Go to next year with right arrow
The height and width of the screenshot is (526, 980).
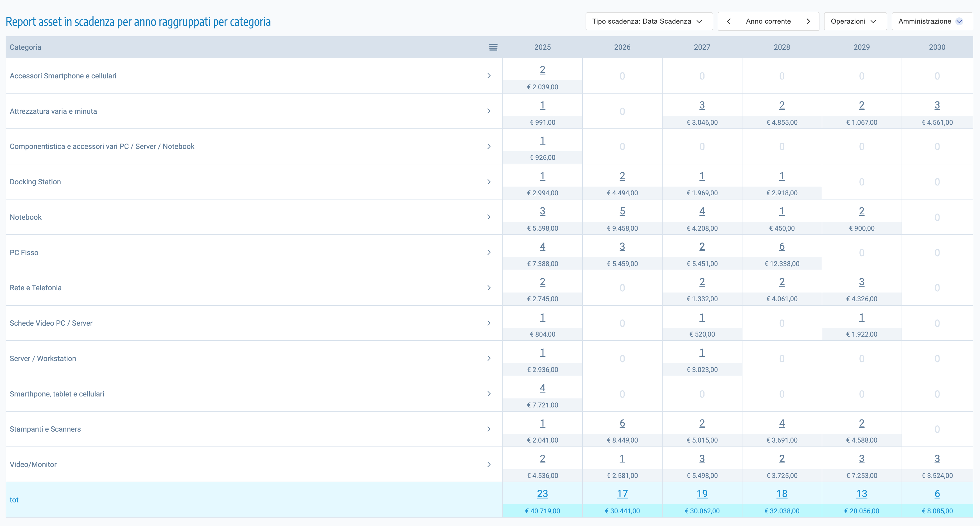(x=808, y=21)
